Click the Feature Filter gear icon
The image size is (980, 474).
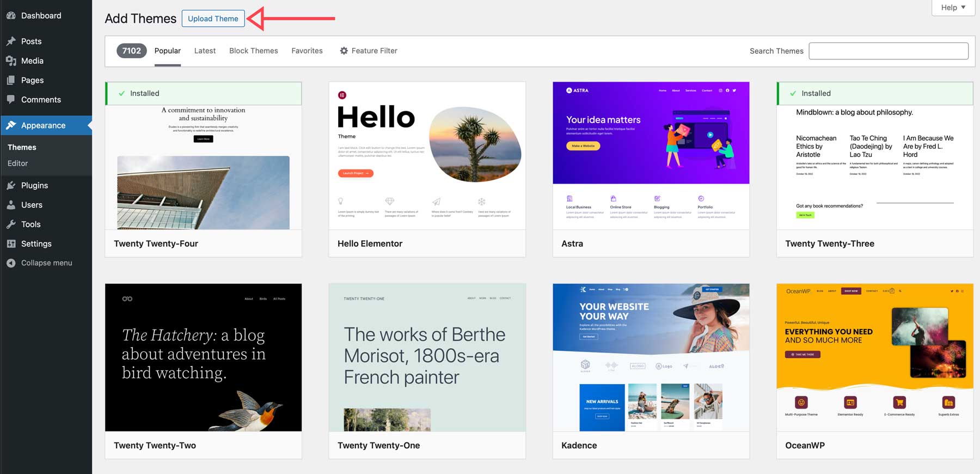344,51
